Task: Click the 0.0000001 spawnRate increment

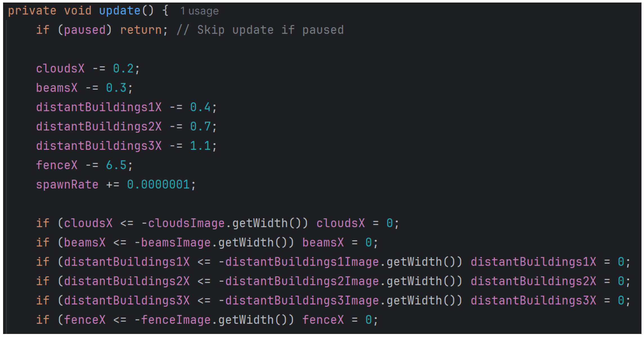Action: tap(158, 185)
